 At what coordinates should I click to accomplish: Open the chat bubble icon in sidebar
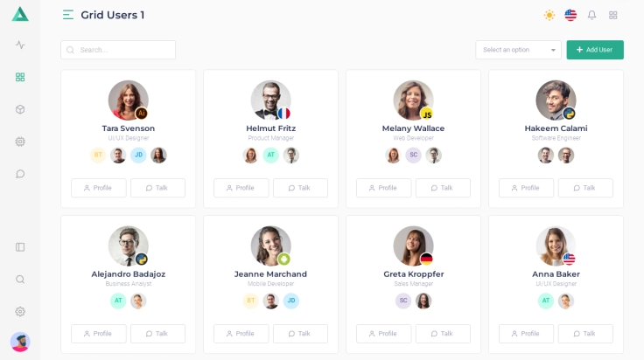coord(20,174)
